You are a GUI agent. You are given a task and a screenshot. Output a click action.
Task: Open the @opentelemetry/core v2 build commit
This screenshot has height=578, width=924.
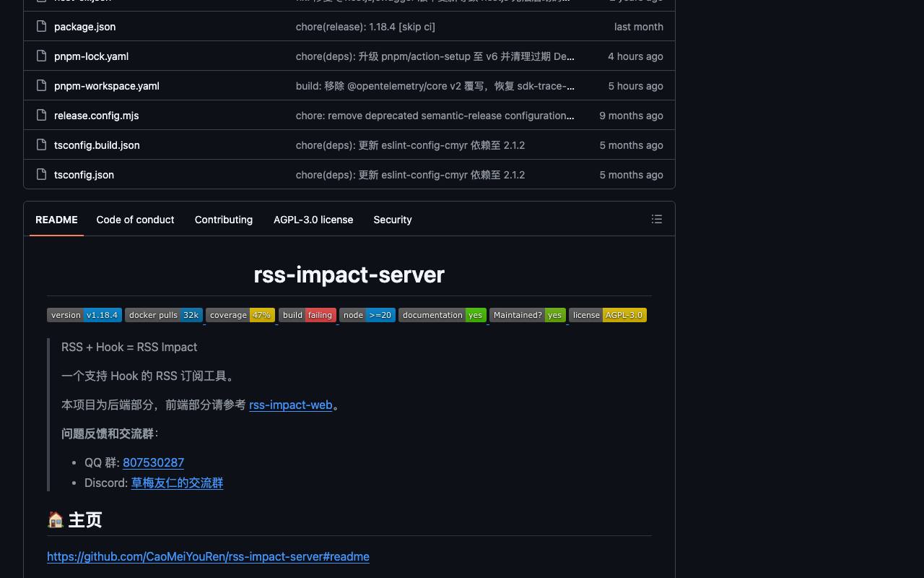435,86
